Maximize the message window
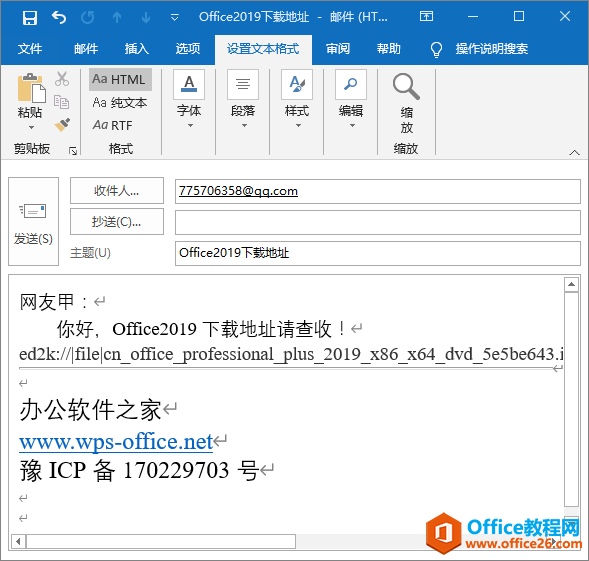This screenshot has width=589, height=561. click(519, 17)
